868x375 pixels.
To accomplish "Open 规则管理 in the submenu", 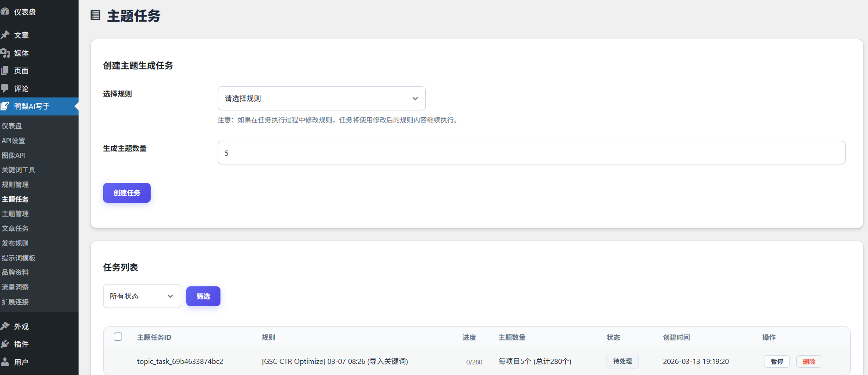I will coord(15,184).
